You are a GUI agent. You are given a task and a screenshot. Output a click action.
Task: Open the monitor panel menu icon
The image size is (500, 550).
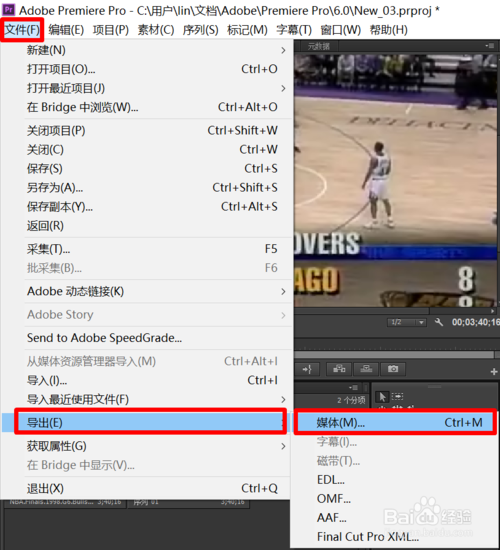(490, 46)
